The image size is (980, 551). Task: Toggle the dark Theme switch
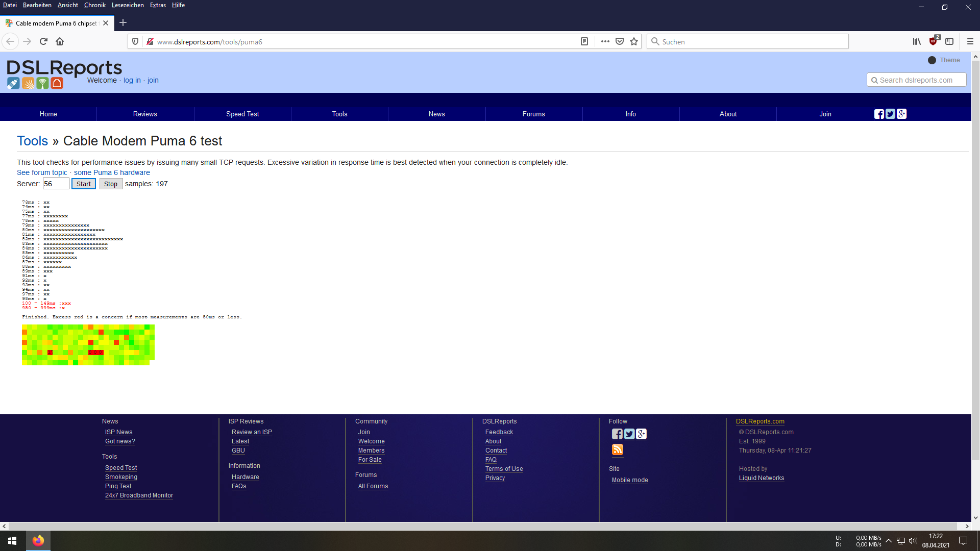(932, 60)
